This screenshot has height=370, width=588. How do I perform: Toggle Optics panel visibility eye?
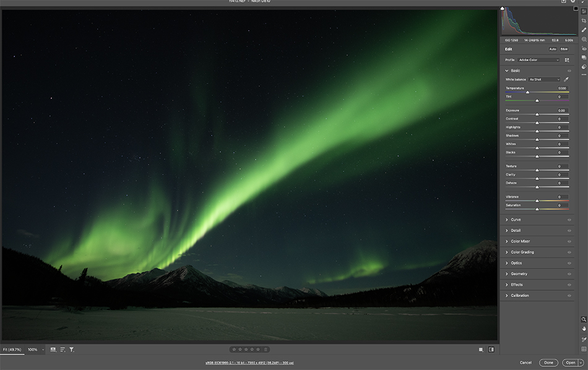click(569, 263)
